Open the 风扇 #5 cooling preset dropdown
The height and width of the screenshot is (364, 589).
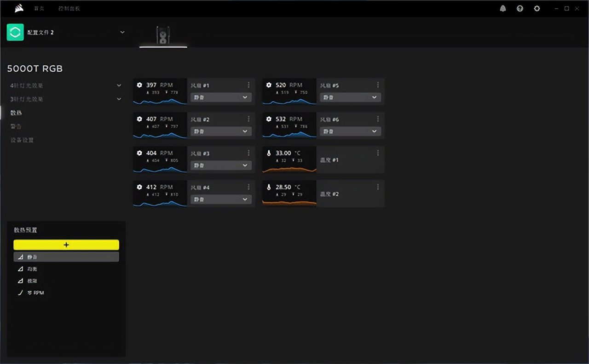(x=350, y=97)
